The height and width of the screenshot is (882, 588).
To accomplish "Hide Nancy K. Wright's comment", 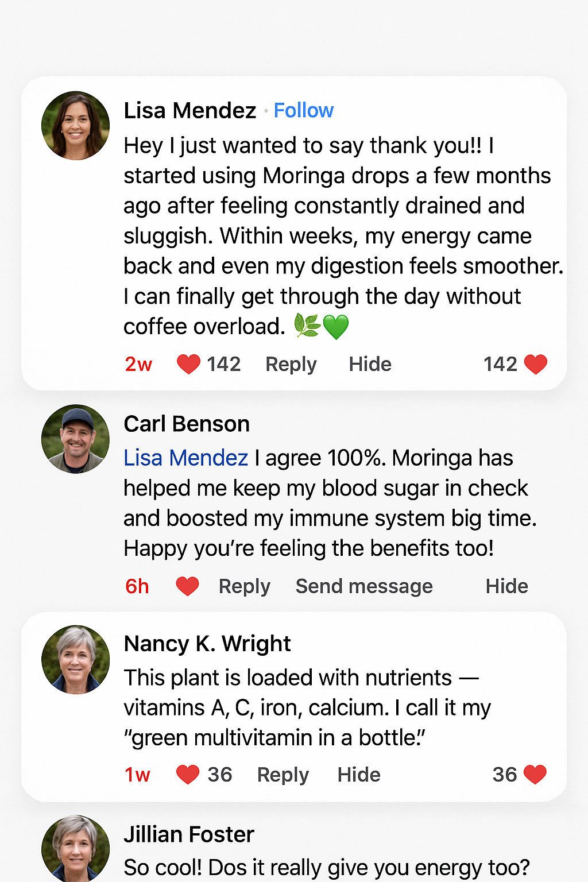I will point(359,775).
